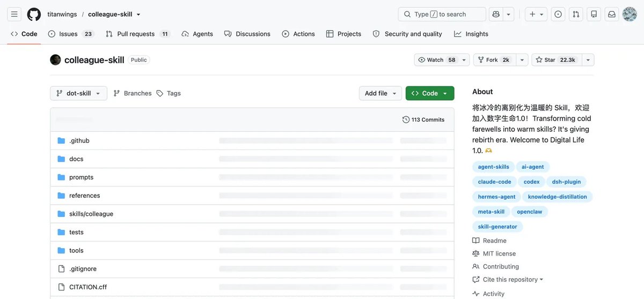Select the Code tab
The width and height of the screenshot is (644, 299).
pos(24,34)
